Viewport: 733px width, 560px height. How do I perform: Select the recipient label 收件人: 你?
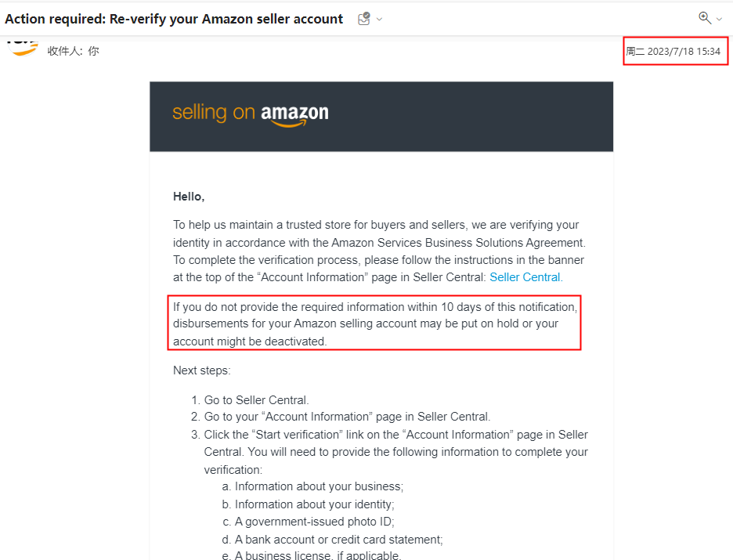tap(74, 51)
